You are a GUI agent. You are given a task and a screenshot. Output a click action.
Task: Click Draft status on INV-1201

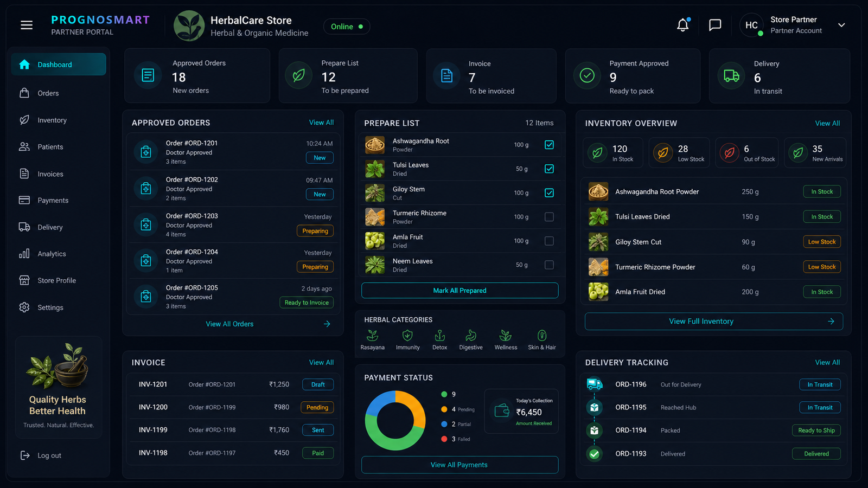click(318, 384)
